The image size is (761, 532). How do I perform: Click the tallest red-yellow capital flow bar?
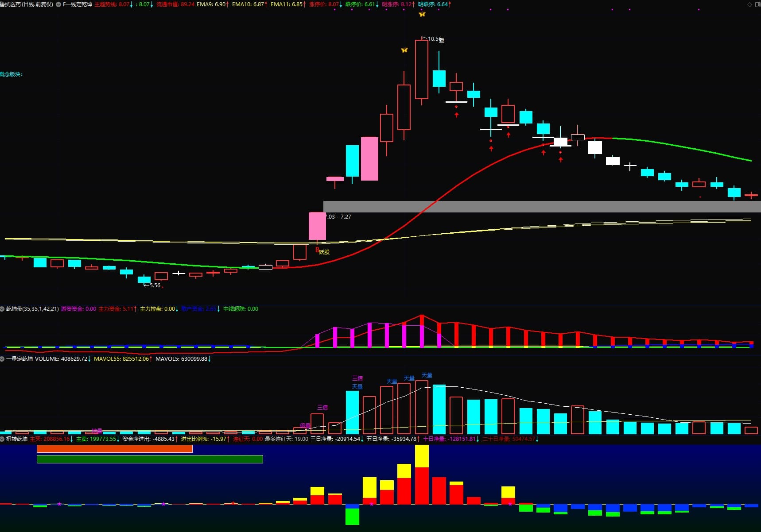[422, 475]
